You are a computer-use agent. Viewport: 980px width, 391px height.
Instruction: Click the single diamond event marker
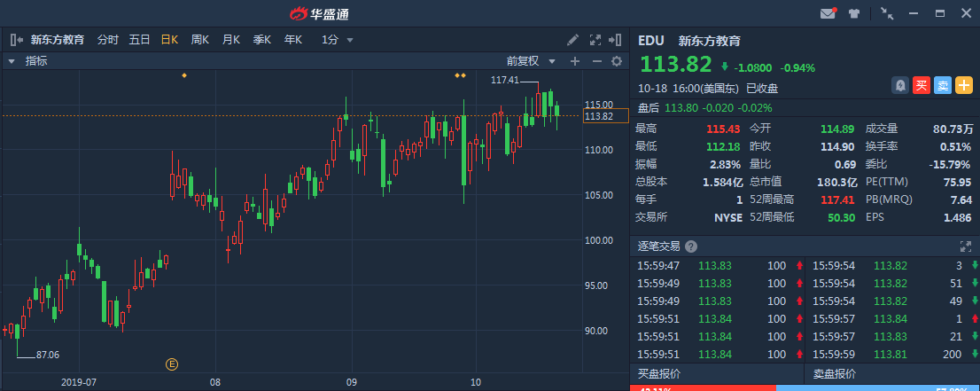point(183,75)
